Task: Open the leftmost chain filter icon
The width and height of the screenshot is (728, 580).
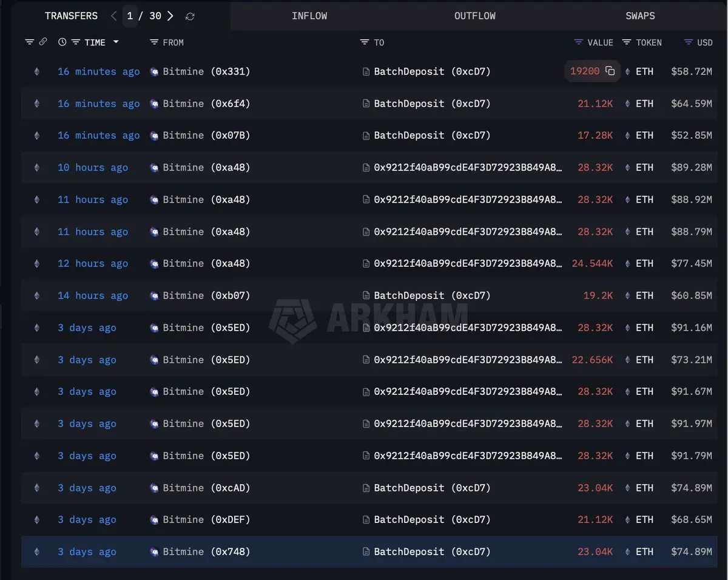Action: coord(29,42)
